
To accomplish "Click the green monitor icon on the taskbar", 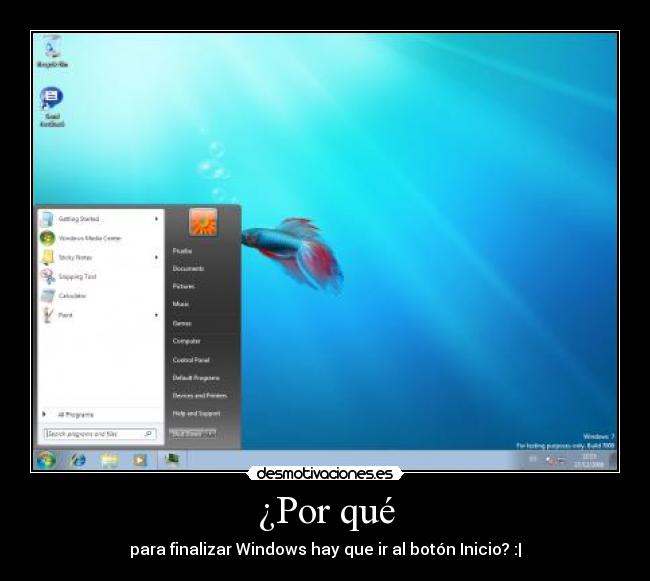I will click(172, 460).
